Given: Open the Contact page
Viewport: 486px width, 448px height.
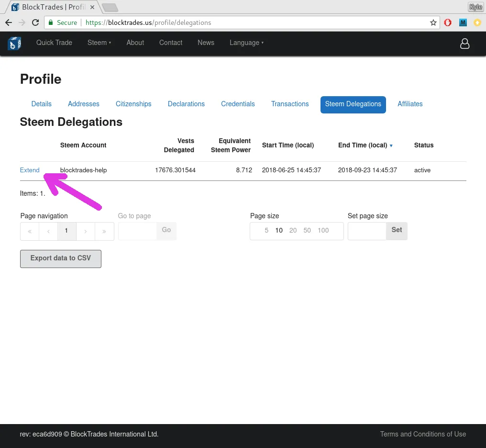Looking at the screenshot, I should click(171, 43).
